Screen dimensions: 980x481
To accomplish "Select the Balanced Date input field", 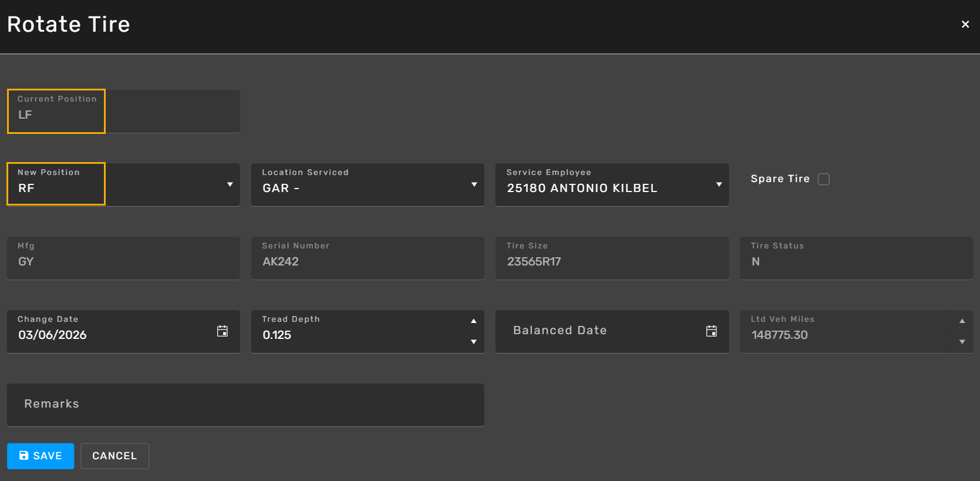I will point(599,331).
